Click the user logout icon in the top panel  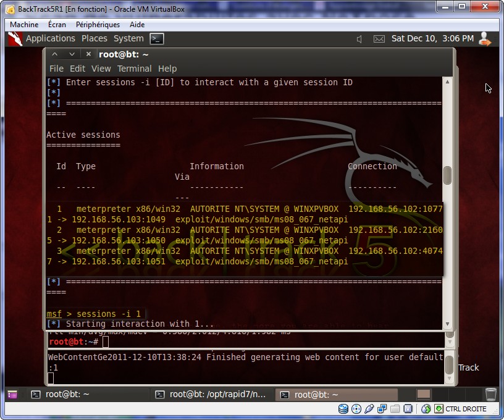tap(484, 39)
